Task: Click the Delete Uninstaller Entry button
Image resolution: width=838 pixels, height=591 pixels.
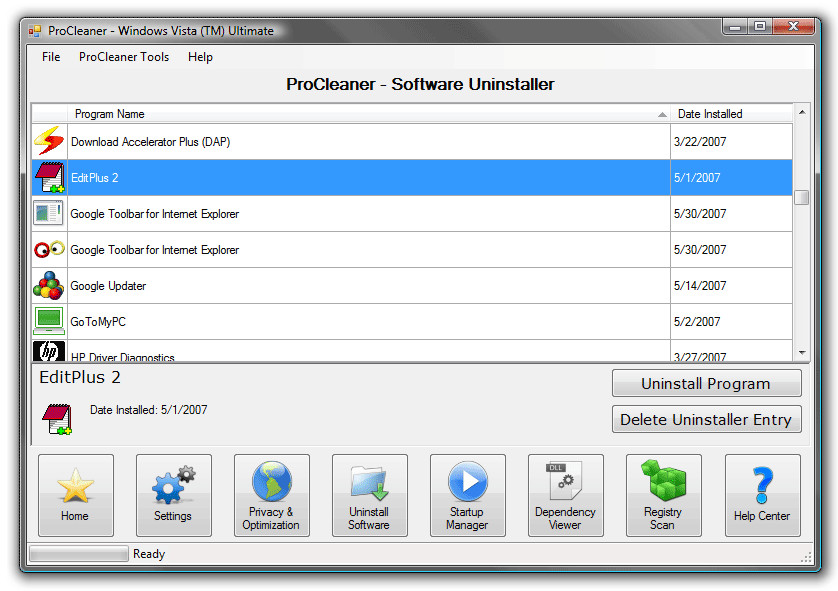Action: pos(706,419)
